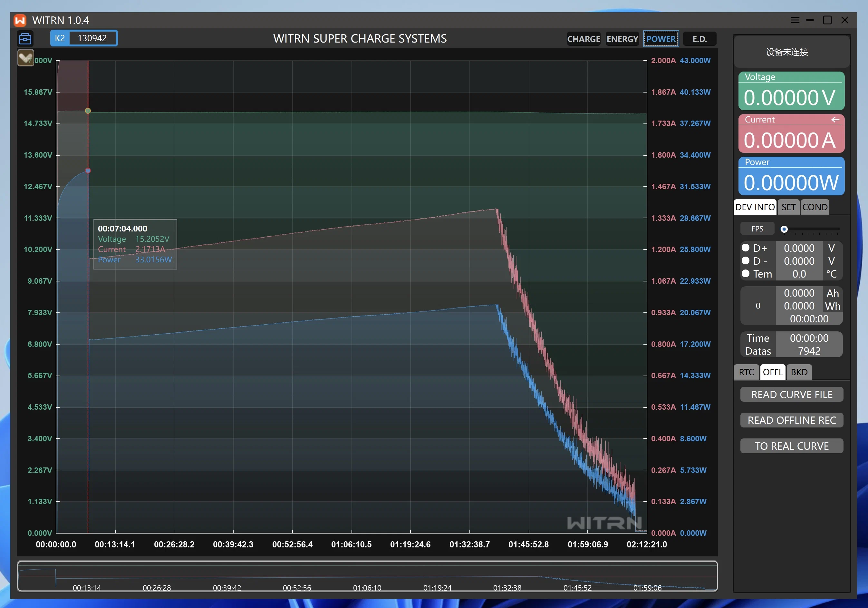
Task: Click the Power readout panel
Action: click(791, 176)
